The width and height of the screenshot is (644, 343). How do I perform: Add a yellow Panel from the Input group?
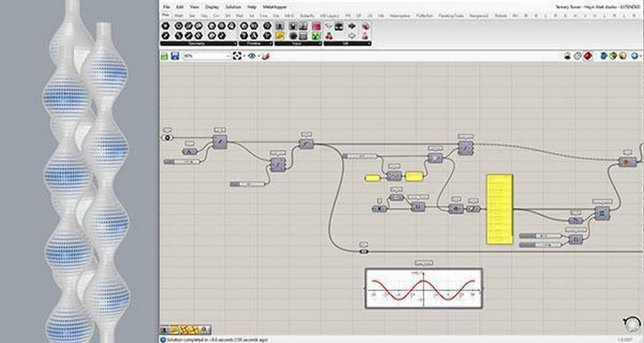click(280, 36)
